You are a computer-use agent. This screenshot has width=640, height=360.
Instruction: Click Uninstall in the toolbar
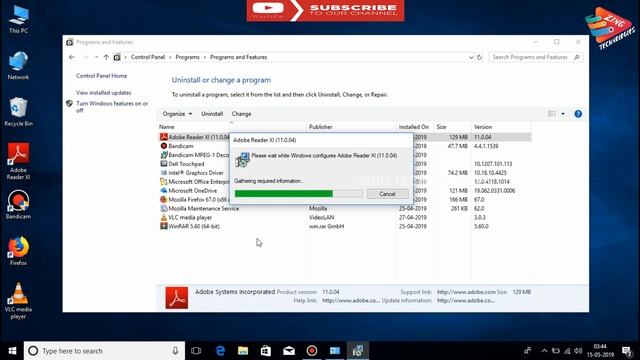pyautogui.click(x=212, y=114)
